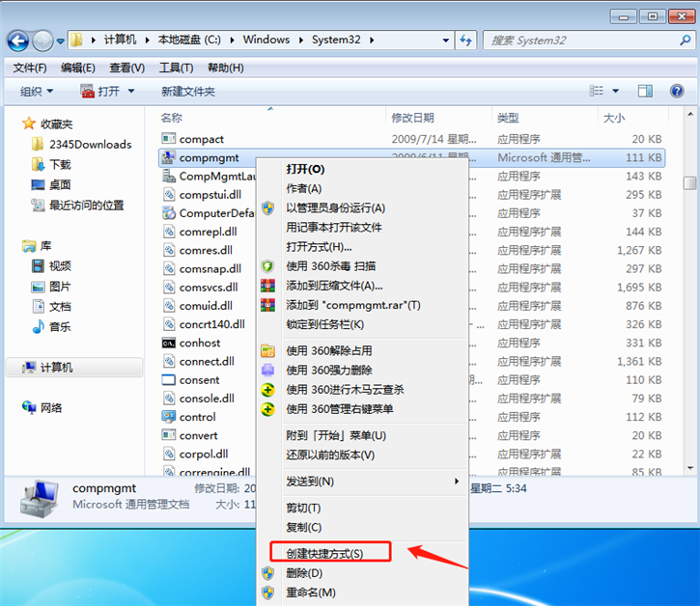Click the 打开 toolbar button

pos(100,92)
